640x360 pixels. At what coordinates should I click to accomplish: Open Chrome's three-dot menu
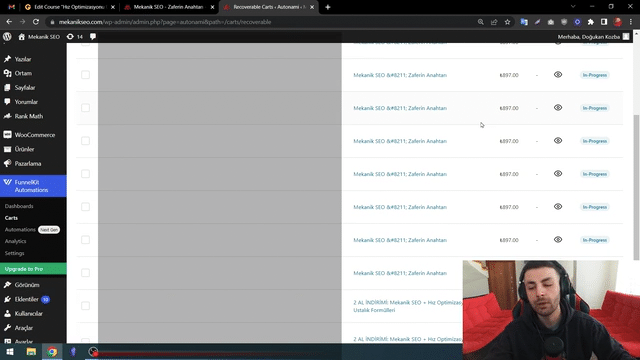[631, 22]
